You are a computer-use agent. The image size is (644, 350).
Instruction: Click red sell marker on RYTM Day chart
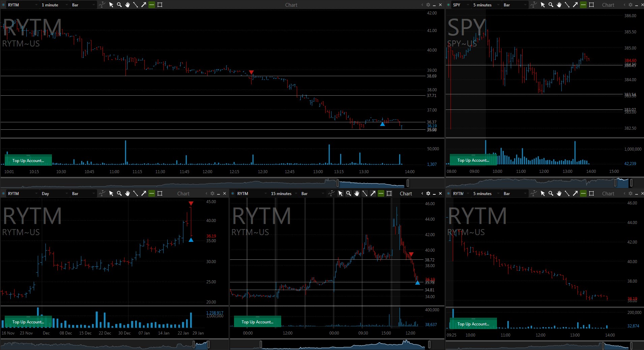[x=191, y=203]
